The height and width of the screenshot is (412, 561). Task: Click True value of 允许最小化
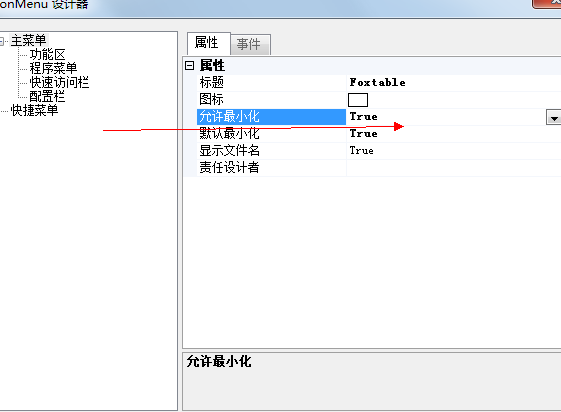click(x=364, y=117)
